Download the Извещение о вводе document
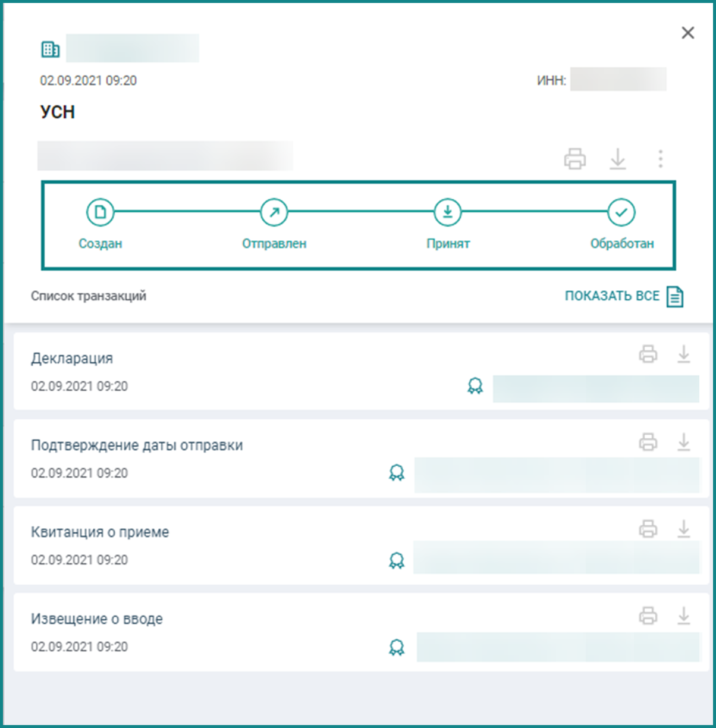The width and height of the screenshot is (716, 728). (684, 615)
